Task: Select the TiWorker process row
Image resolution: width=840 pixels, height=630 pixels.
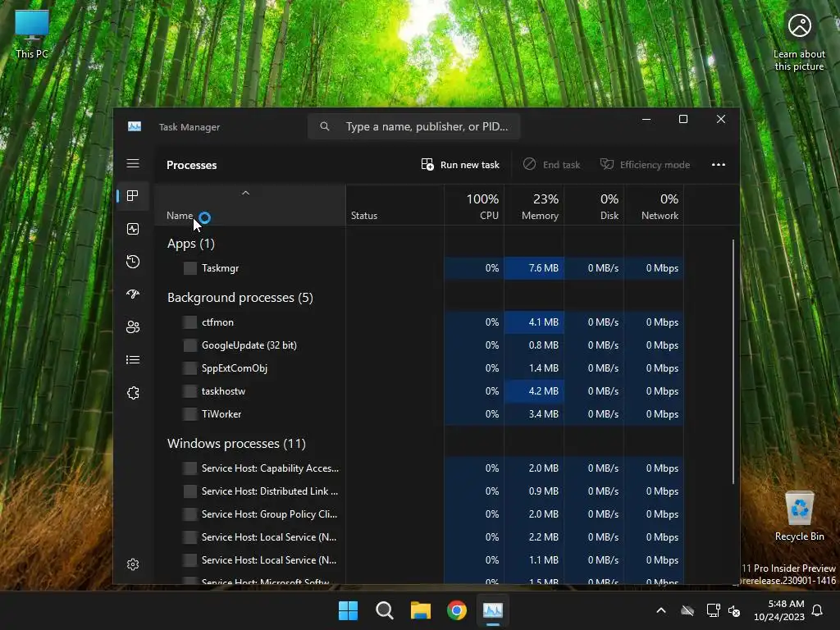Action: coord(419,414)
